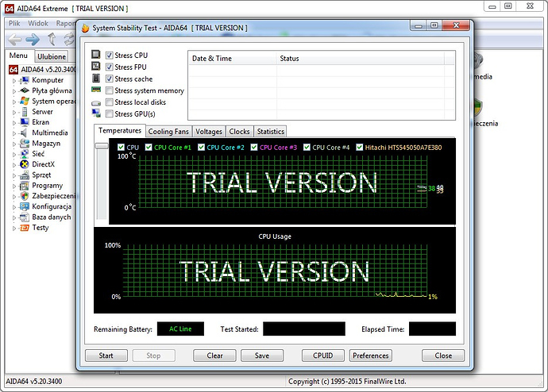Uncheck Stress CPU checkbox
This screenshot has height=392, width=548.
tap(110, 56)
